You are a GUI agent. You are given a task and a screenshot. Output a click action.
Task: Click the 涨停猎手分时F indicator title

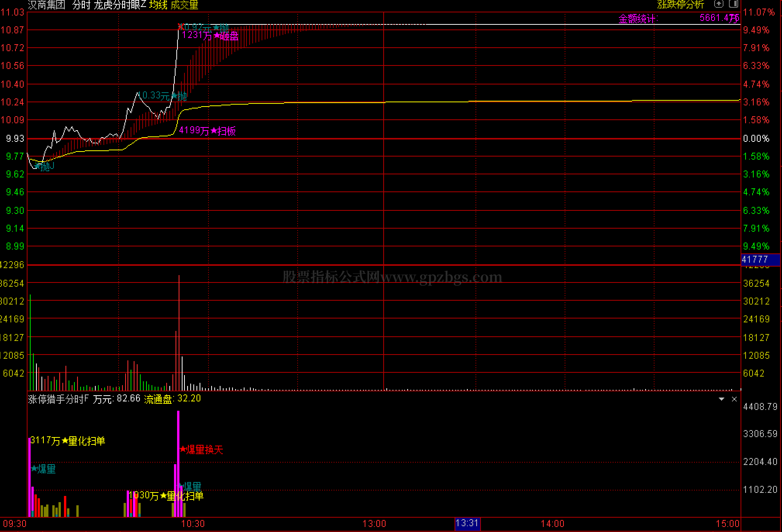pos(58,399)
